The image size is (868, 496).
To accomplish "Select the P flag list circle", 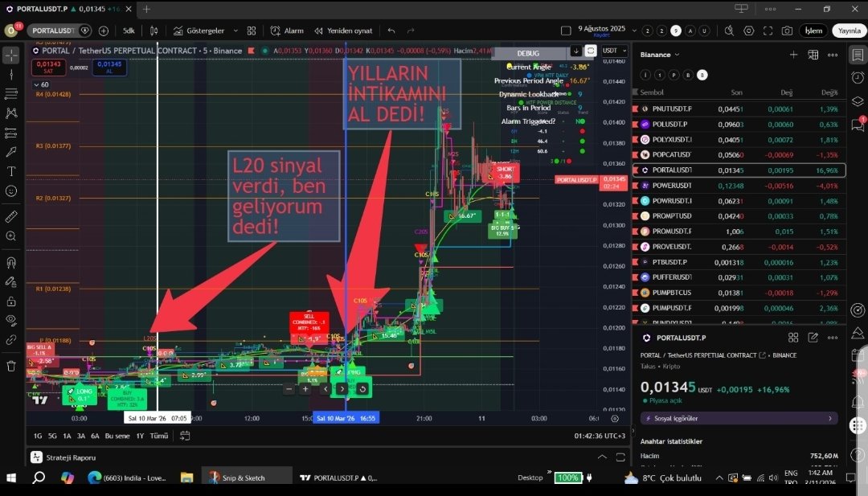I will pos(674,75).
